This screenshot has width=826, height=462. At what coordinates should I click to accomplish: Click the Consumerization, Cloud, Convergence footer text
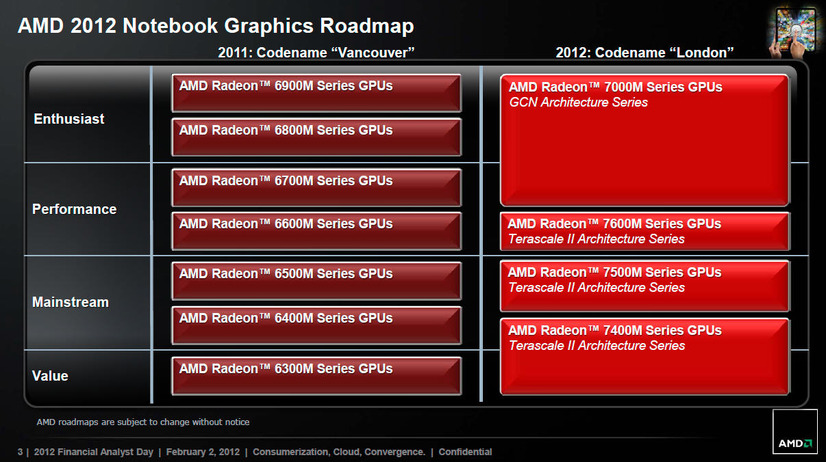[x=339, y=452]
